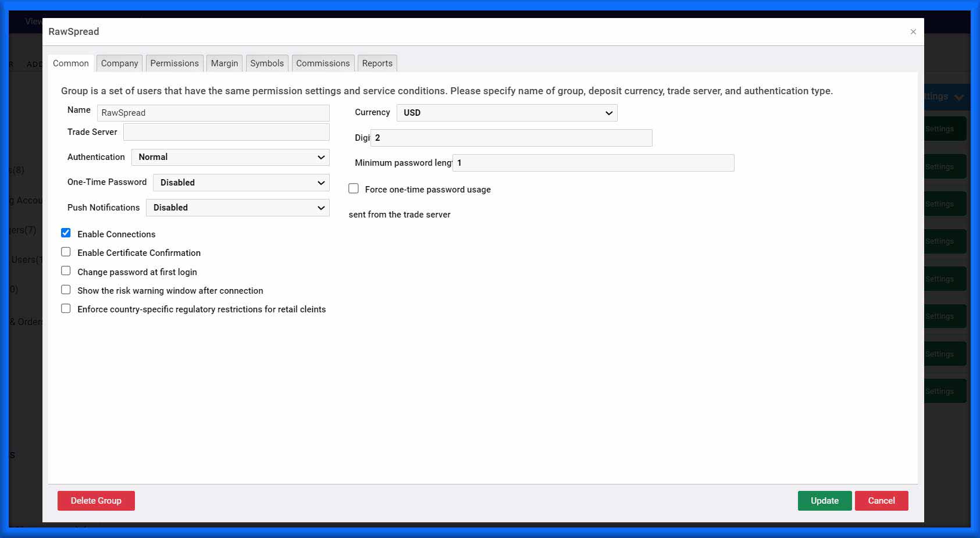The image size is (980, 538).
Task: Open the Currency USD dropdown
Action: (x=507, y=113)
